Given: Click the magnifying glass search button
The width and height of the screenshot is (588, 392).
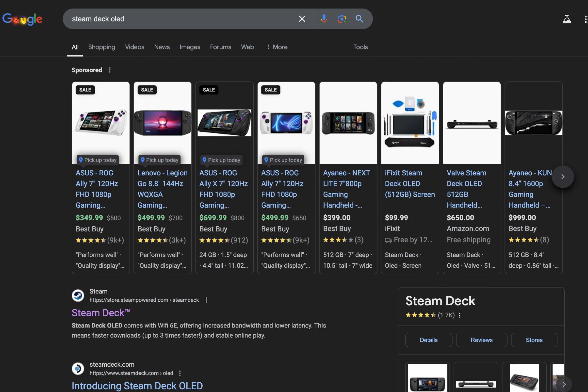Looking at the screenshot, I should (x=359, y=19).
